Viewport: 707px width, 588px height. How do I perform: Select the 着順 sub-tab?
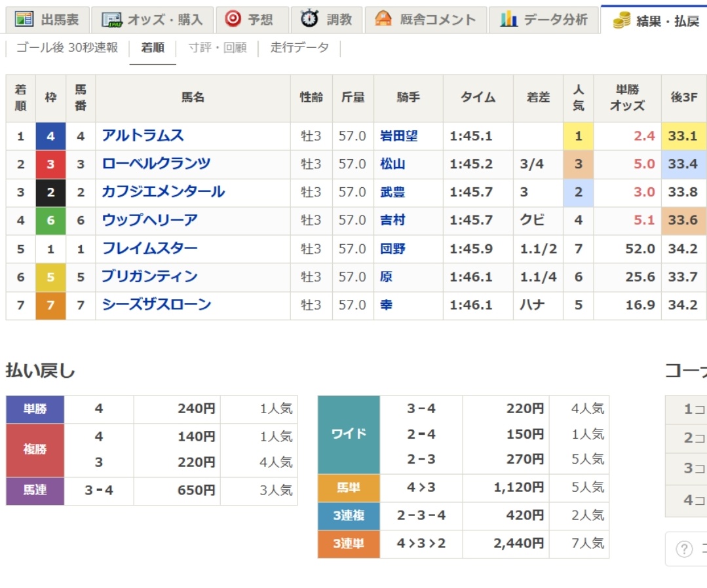153,47
